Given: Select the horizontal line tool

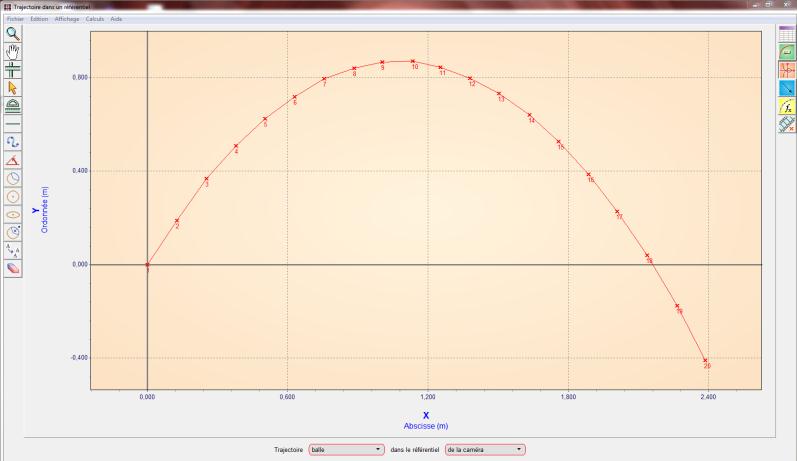Looking at the screenshot, I should (x=13, y=124).
